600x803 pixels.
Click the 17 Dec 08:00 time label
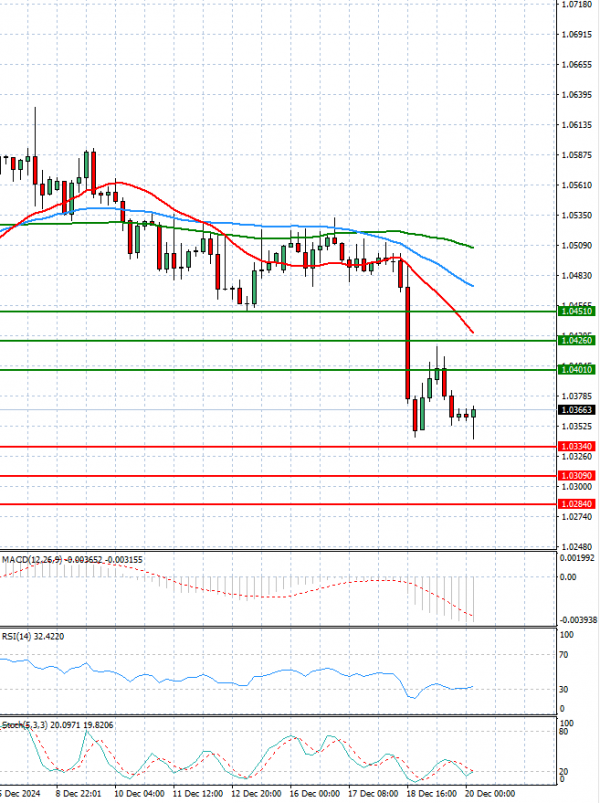coord(373,794)
